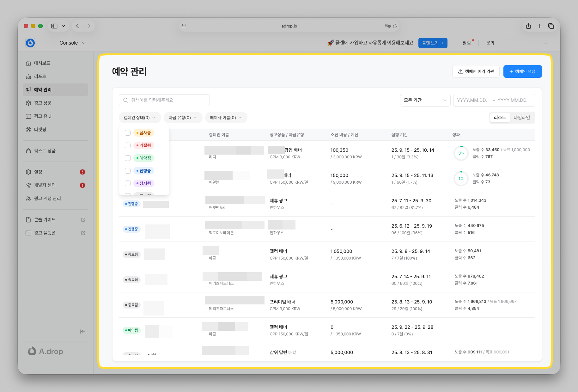Click the 개발자 센터 paper plane icon
Image resolution: width=578 pixels, height=392 pixels.
coord(28,185)
